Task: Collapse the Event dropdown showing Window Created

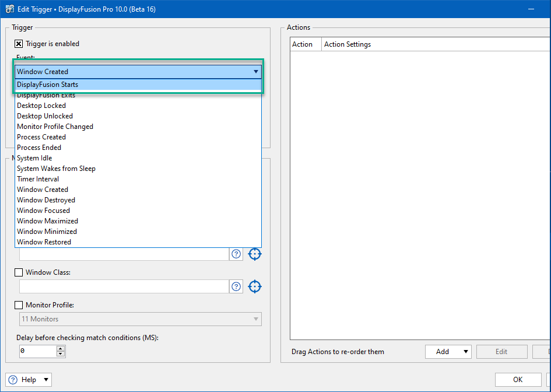Action: coord(138,72)
